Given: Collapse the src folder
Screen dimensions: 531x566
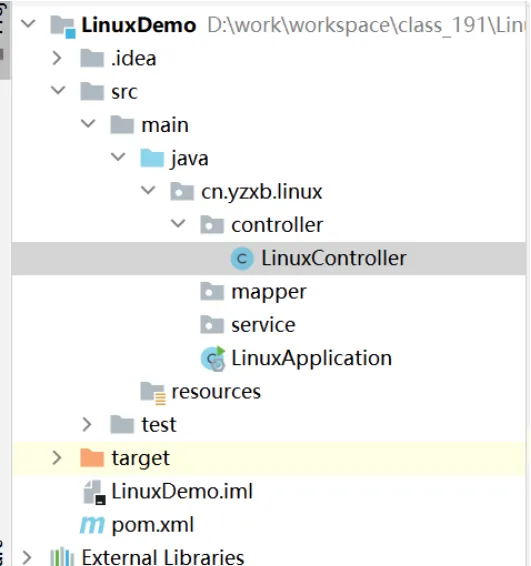Looking at the screenshot, I should 58,91.
